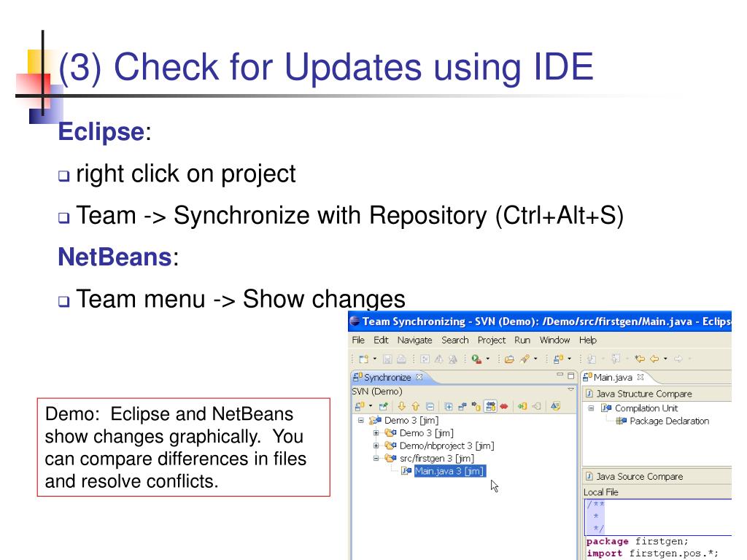Image resolution: width=747 pixels, height=560 pixels.
Task: Enable Incoming Mode in Synchronize view
Action: click(462, 406)
